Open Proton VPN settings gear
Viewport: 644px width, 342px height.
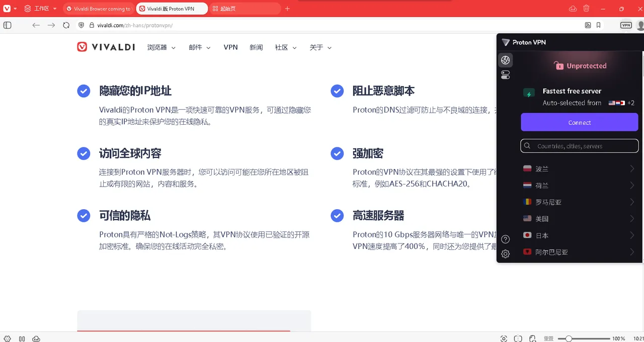pyautogui.click(x=506, y=254)
